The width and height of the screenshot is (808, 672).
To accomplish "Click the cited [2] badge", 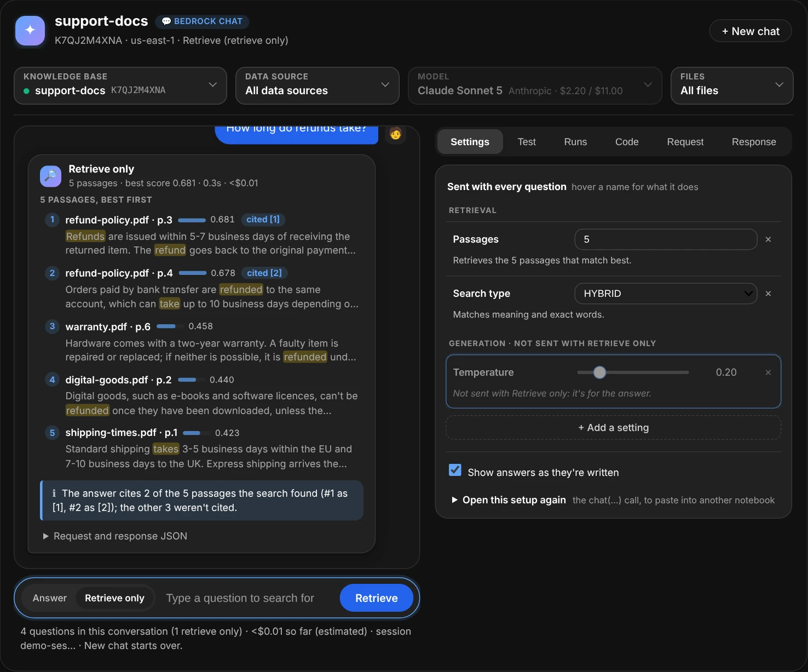I will point(264,273).
